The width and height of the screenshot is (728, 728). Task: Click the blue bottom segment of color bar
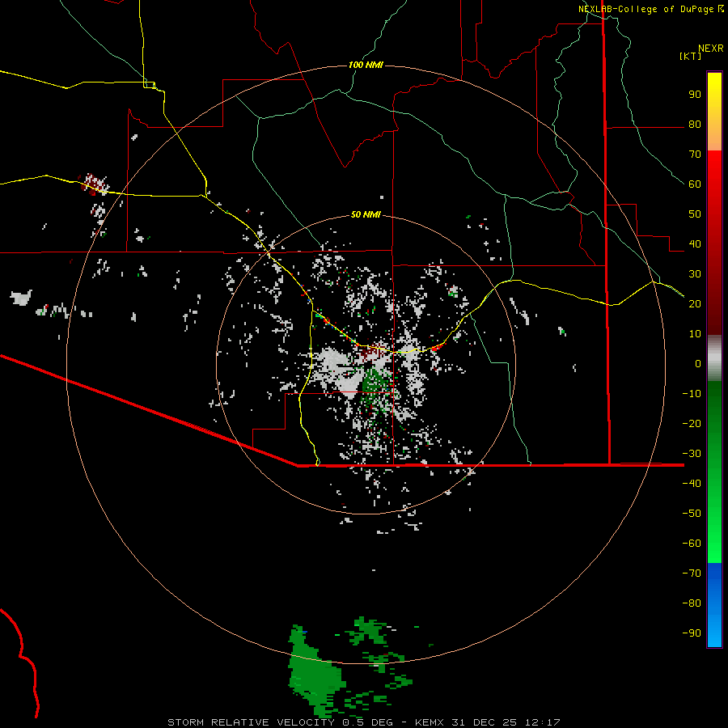pos(714,605)
